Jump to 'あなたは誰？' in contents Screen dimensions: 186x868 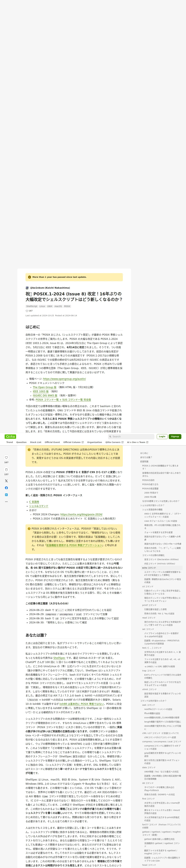146,457
